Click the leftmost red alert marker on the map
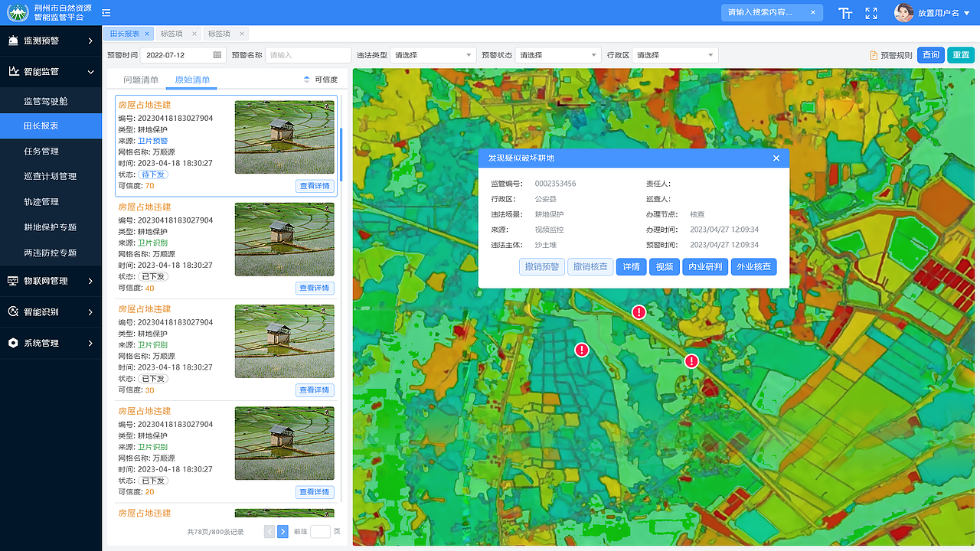The image size is (980, 551). point(582,350)
